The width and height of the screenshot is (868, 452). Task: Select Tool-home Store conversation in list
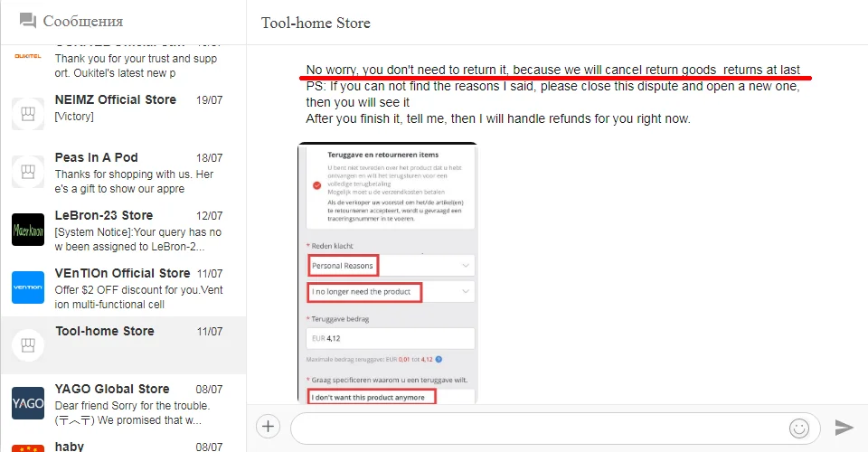click(x=124, y=345)
